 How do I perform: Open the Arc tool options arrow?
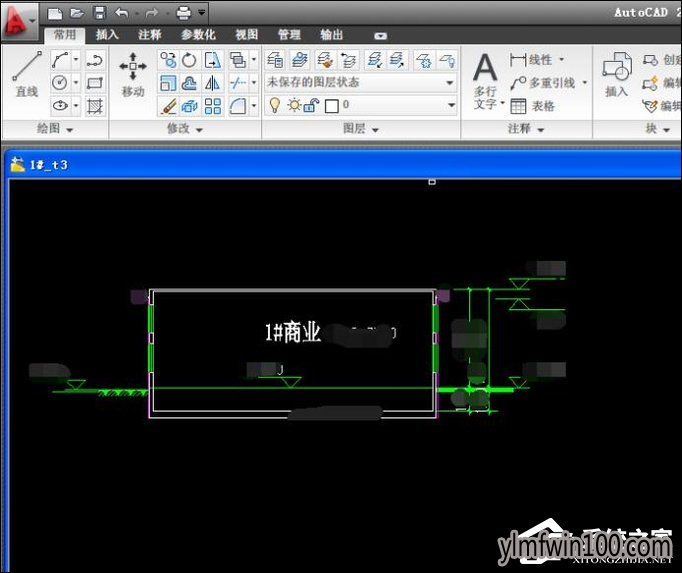pos(76,60)
